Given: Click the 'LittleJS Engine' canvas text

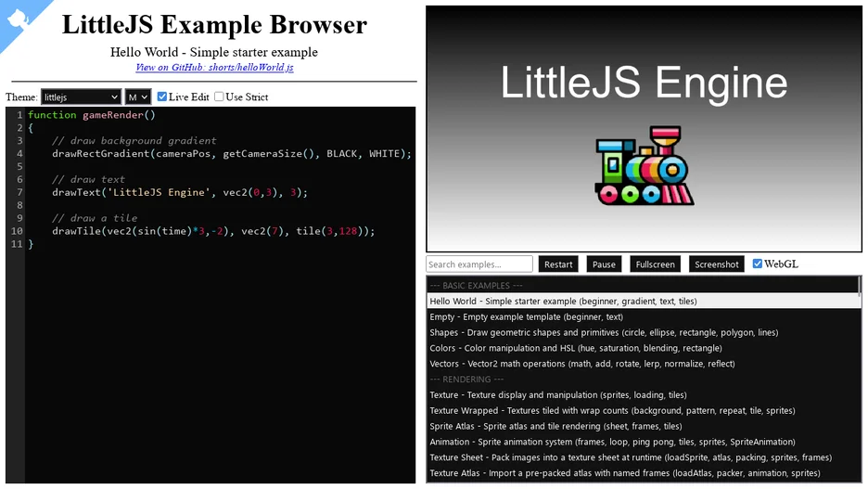Looking at the screenshot, I should point(644,82).
